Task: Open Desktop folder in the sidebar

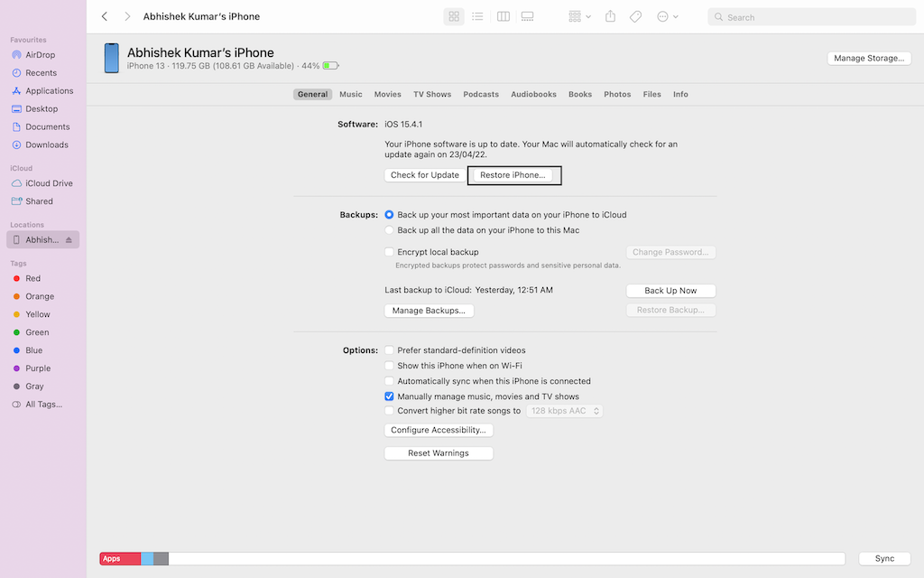Action: click(x=42, y=108)
